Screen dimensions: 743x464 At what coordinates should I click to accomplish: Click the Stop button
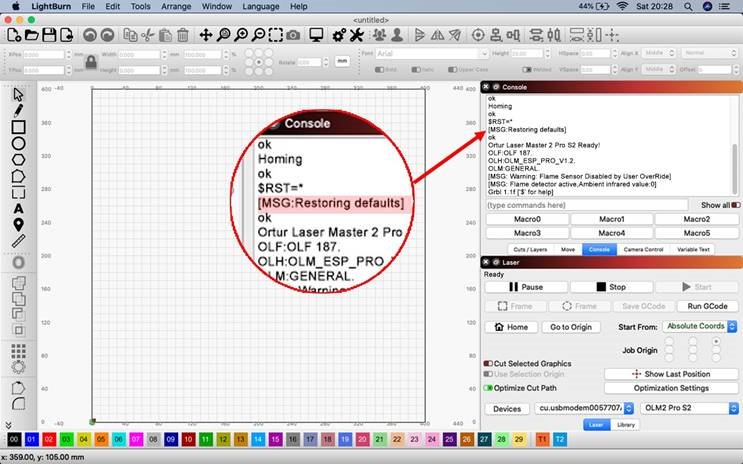[x=611, y=287]
